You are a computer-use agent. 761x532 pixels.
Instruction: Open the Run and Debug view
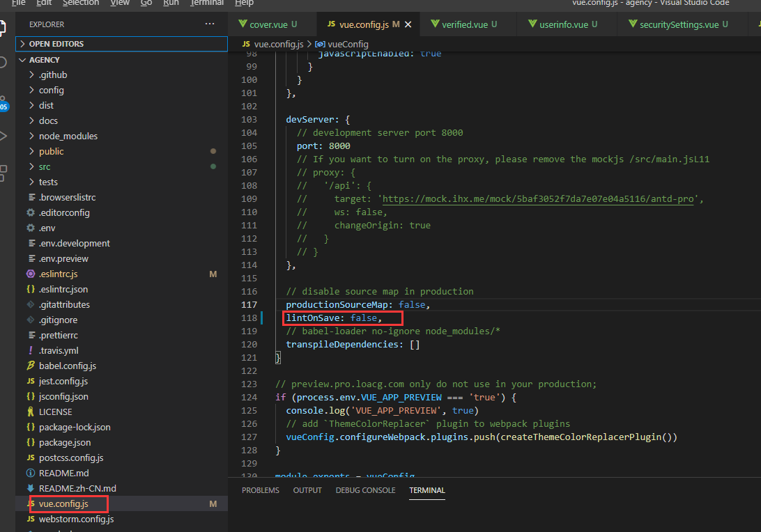tap(3, 136)
